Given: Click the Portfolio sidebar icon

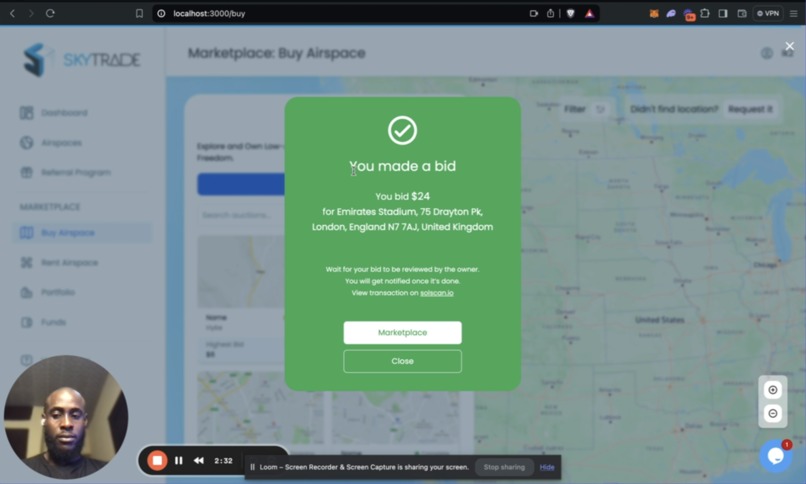Looking at the screenshot, I should pos(26,292).
